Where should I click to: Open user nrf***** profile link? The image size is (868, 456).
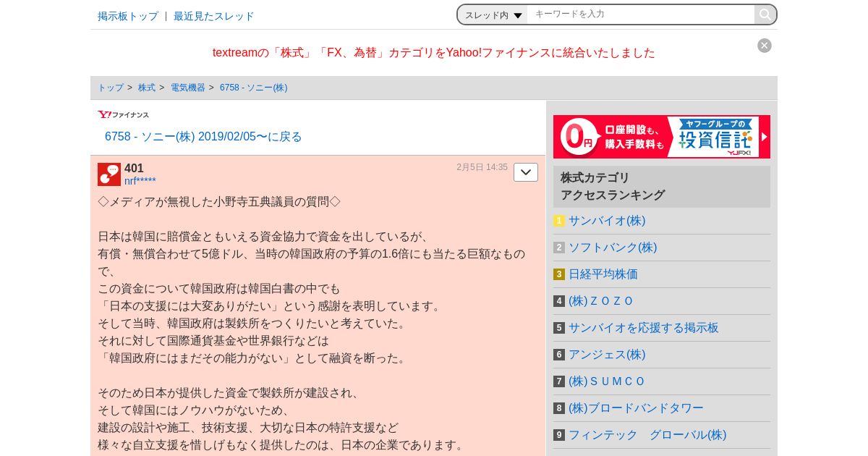pyautogui.click(x=140, y=181)
